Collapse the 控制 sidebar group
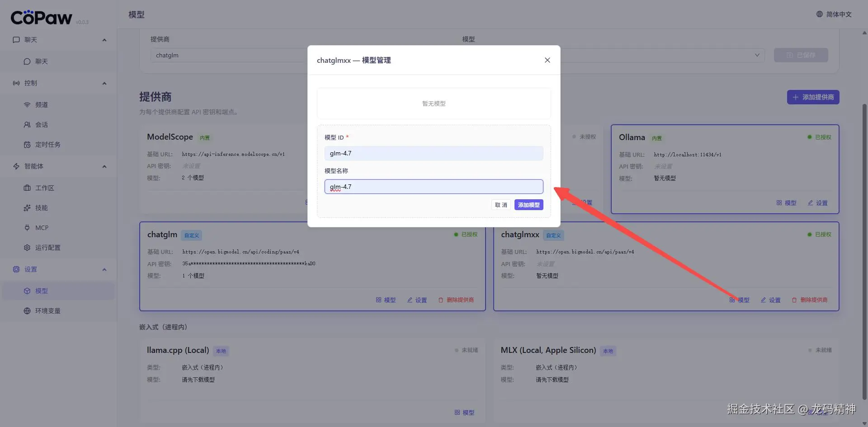868x427 pixels. [x=104, y=83]
